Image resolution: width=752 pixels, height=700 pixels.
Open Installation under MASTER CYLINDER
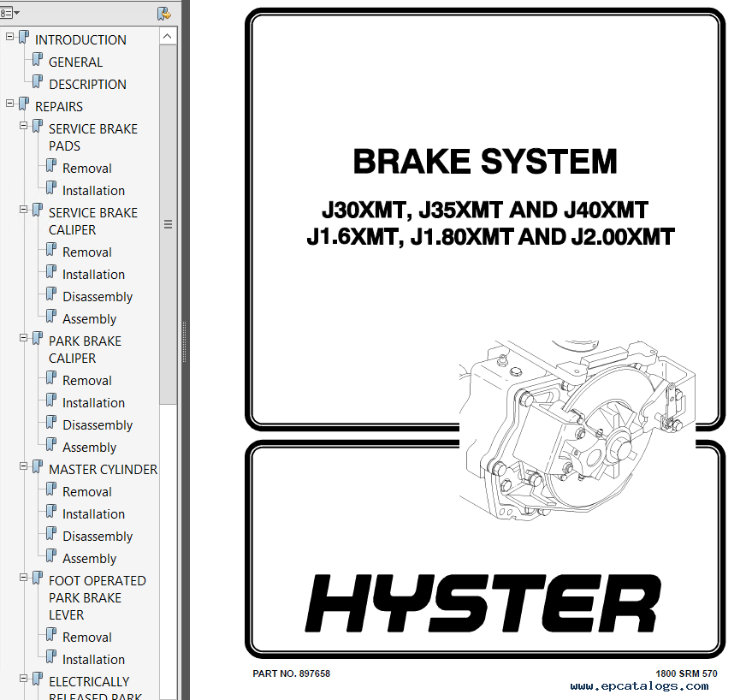pos(93,514)
